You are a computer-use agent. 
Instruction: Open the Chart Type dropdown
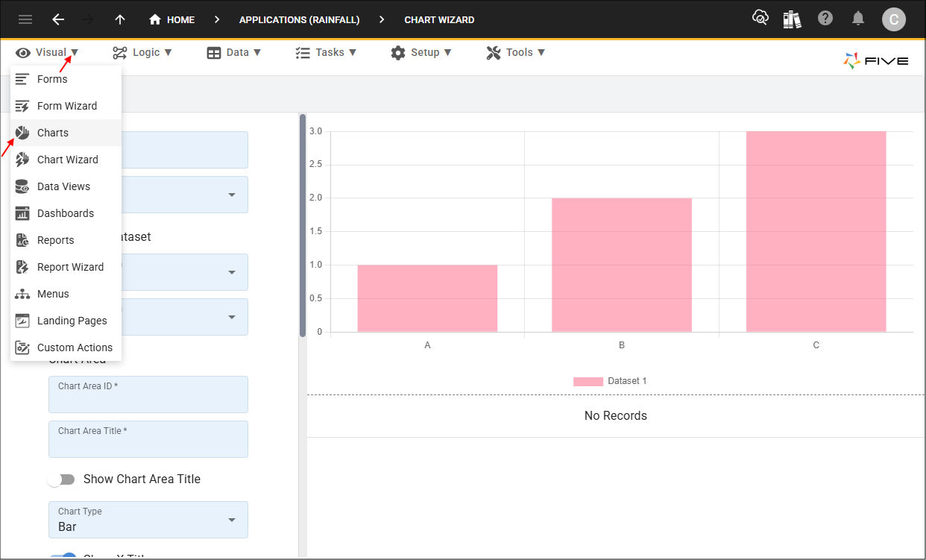coord(148,520)
